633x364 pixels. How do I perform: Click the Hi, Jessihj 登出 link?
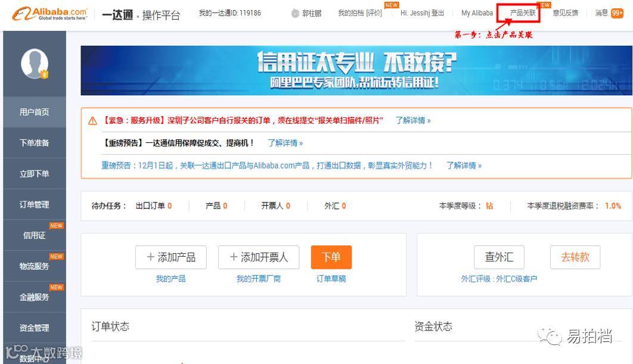click(422, 13)
